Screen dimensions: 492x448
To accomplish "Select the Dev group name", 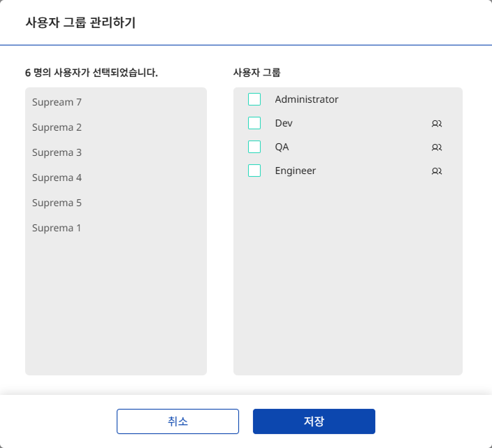I will (284, 123).
